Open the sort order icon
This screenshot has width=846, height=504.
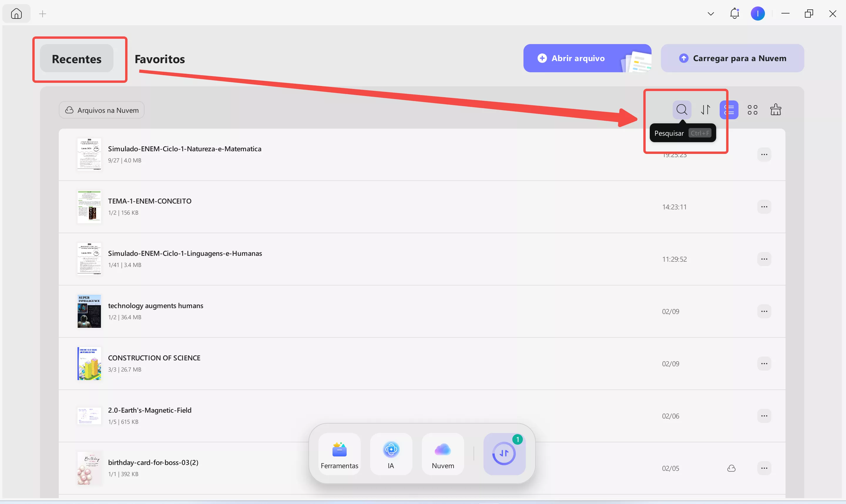(705, 110)
